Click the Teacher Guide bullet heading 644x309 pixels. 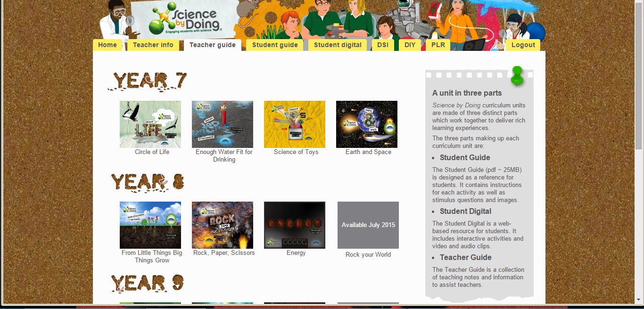[x=466, y=258]
